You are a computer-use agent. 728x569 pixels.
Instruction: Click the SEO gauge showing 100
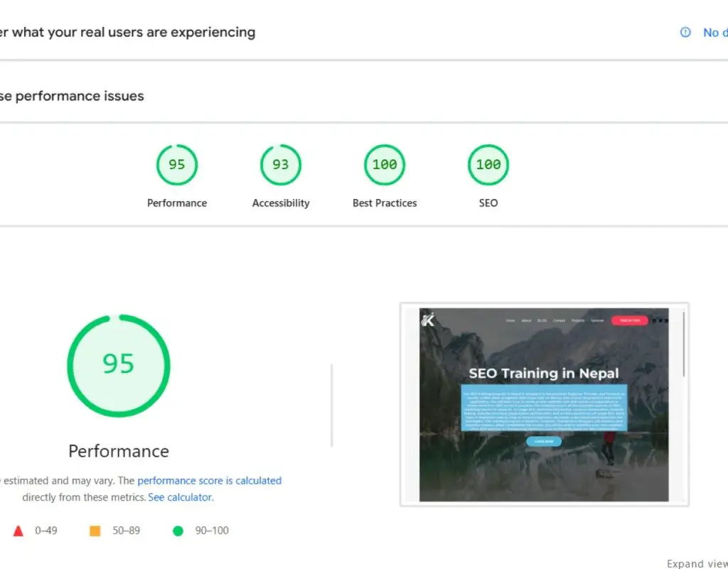click(488, 164)
